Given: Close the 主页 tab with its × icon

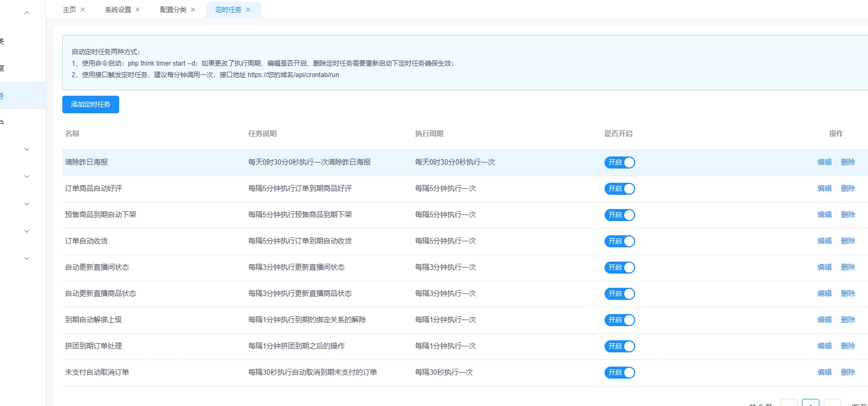Looking at the screenshot, I should pyautogui.click(x=83, y=10).
